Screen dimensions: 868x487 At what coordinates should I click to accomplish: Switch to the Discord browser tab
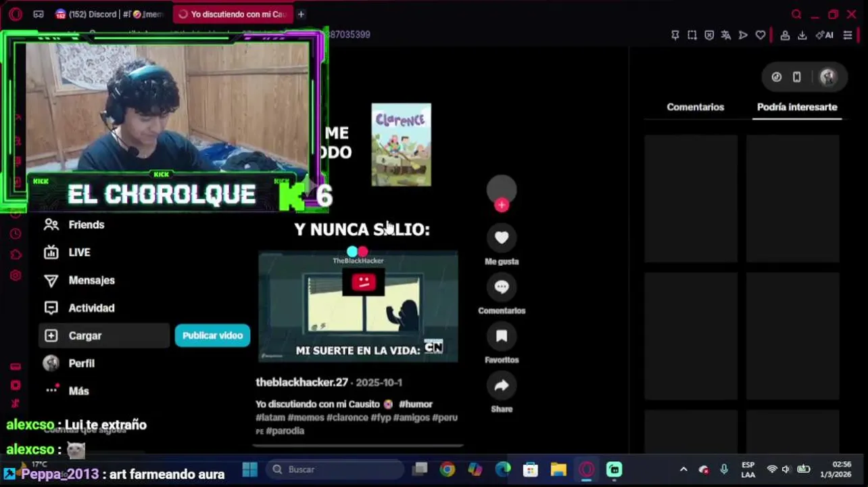click(109, 14)
